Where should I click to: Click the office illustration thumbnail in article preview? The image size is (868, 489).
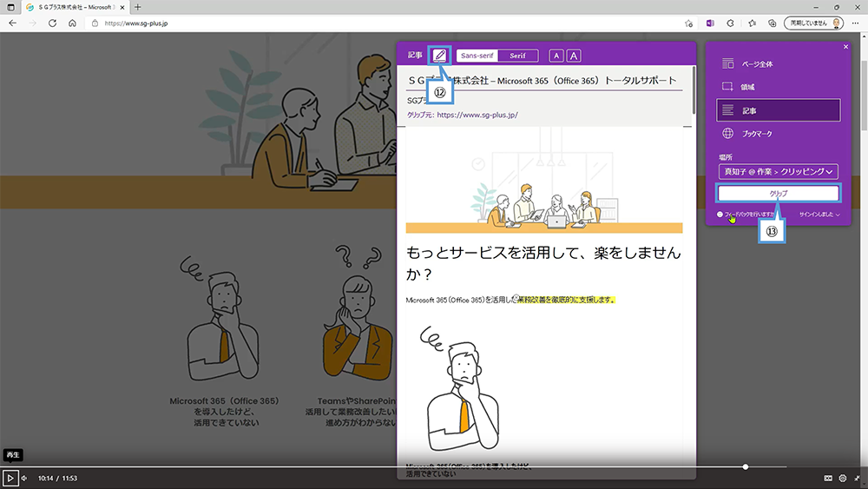[544, 180]
